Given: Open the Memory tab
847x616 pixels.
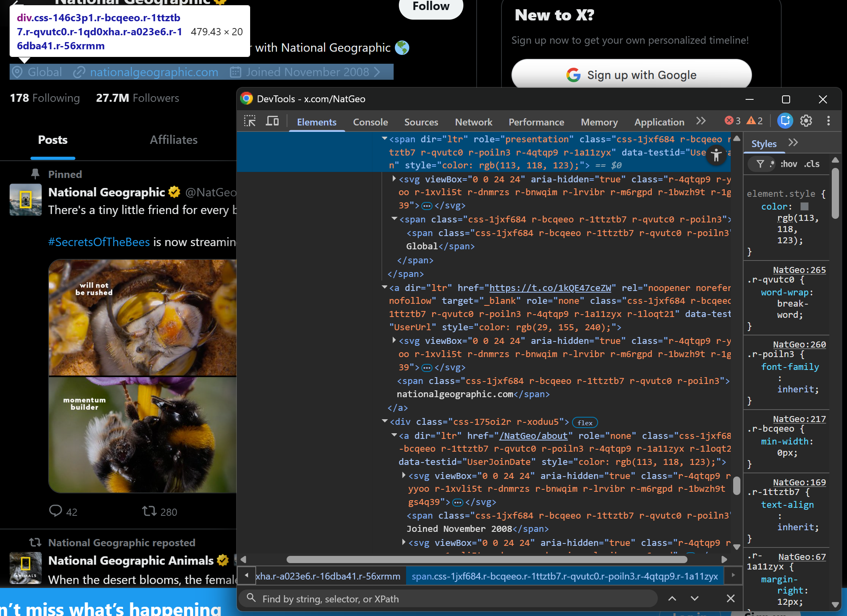Looking at the screenshot, I should [599, 122].
